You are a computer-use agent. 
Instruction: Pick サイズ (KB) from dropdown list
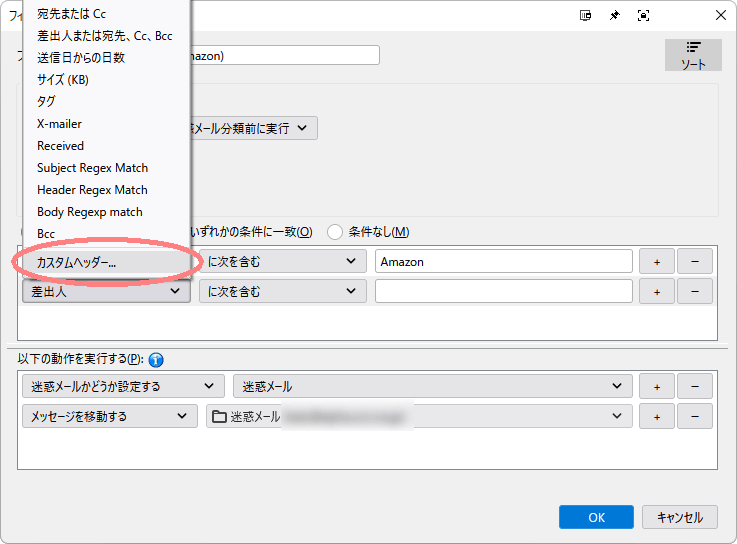pyautogui.click(x=107, y=79)
